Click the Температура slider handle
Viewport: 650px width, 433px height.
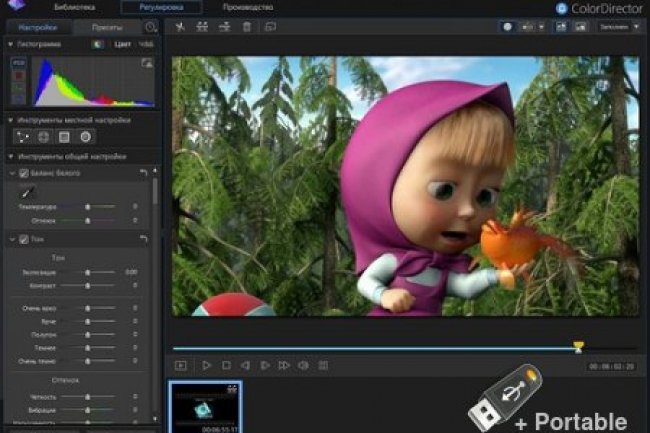pos(88,206)
